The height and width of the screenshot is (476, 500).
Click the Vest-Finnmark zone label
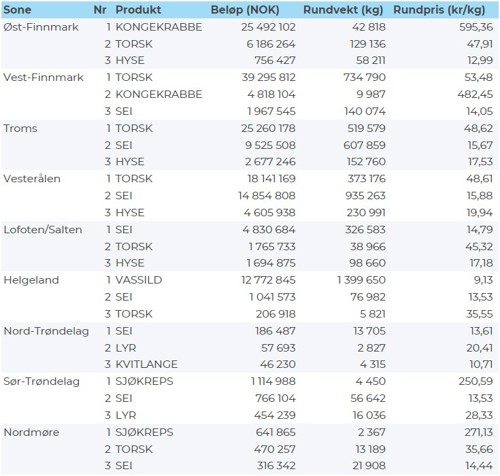click(x=43, y=77)
